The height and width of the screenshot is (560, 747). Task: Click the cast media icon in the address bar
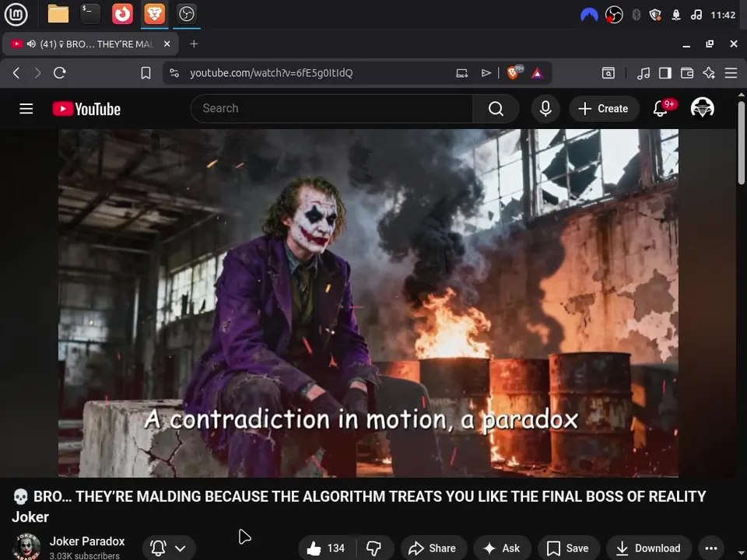pyautogui.click(x=461, y=73)
